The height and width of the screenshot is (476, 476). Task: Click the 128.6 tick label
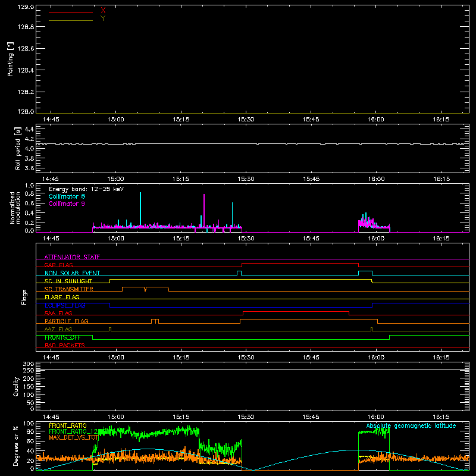click(x=26, y=49)
